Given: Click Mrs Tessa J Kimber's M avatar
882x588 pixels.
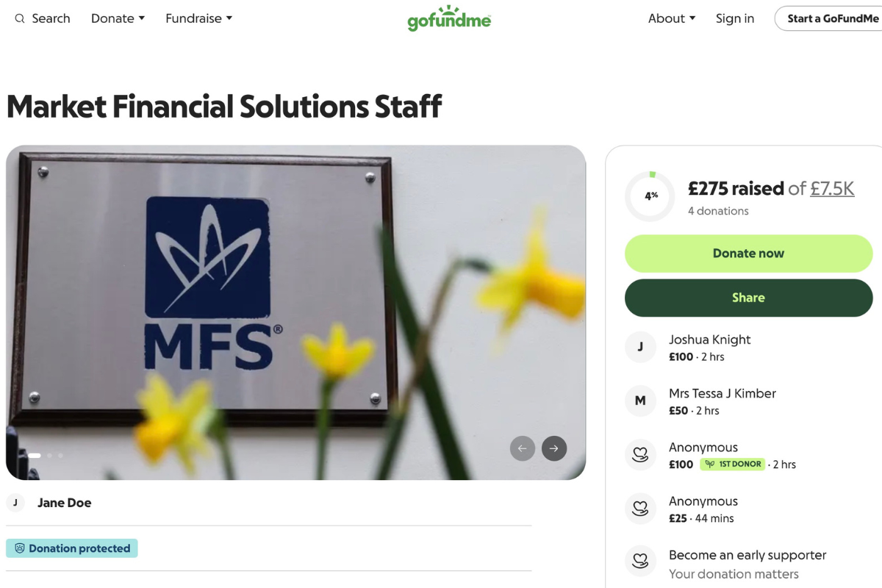Looking at the screenshot, I should (640, 401).
